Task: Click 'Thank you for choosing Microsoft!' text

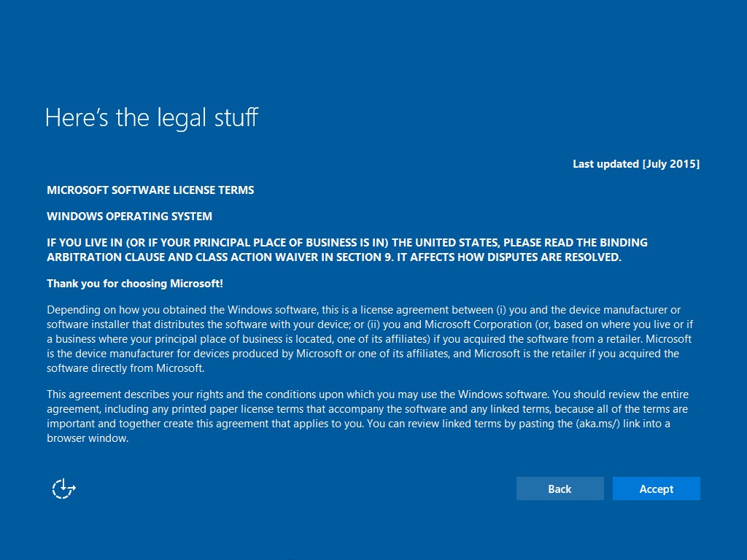Action: [135, 284]
